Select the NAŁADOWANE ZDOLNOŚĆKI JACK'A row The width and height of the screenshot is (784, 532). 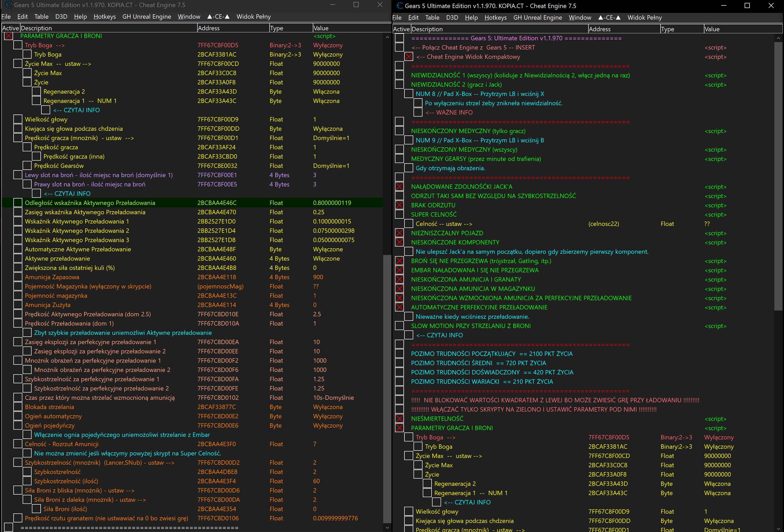pos(584,186)
